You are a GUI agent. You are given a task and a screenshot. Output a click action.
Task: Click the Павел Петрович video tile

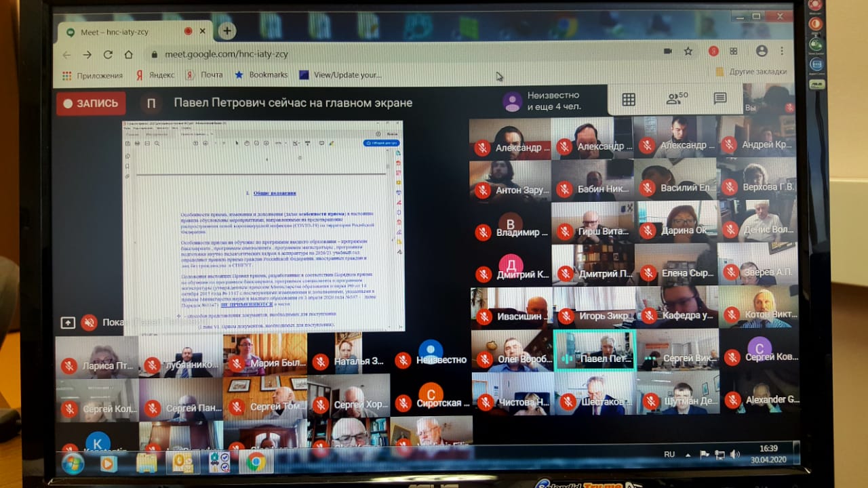point(595,350)
